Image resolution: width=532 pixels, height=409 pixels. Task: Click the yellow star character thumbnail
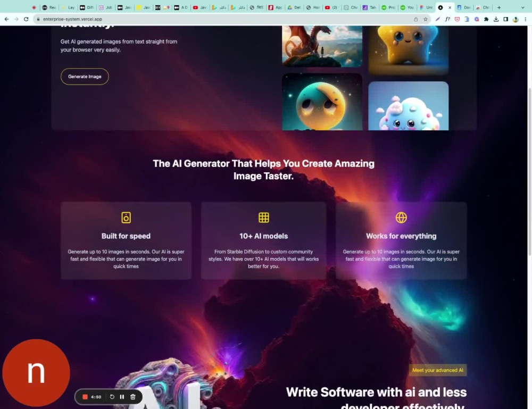coord(408,50)
